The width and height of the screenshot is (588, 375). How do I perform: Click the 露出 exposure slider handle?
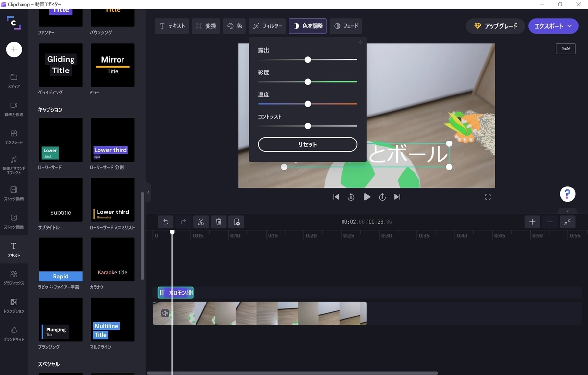(308, 60)
